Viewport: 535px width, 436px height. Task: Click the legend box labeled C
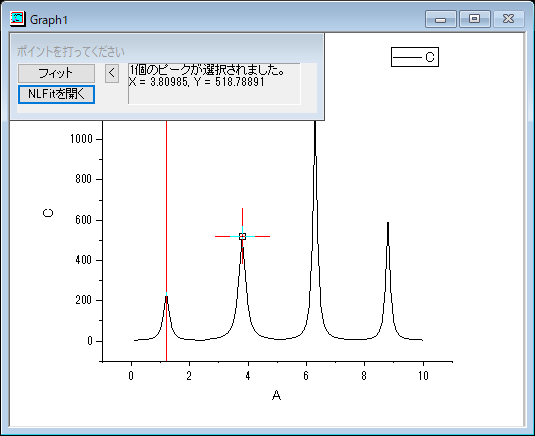pos(415,57)
